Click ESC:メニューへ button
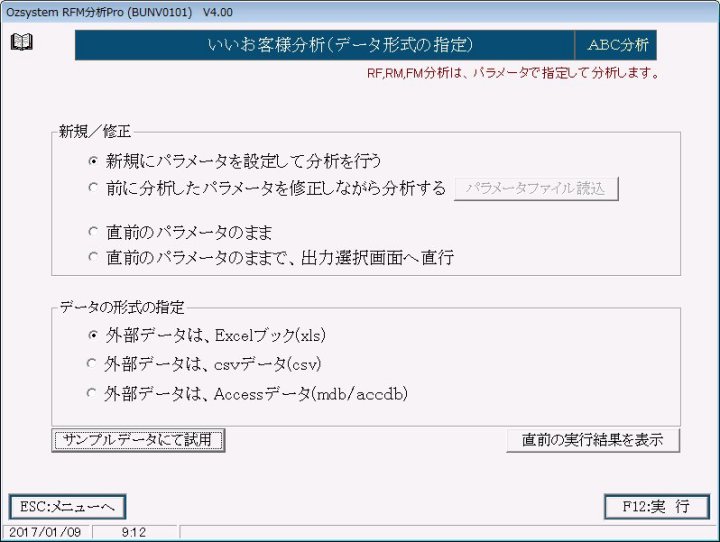The height and width of the screenshot is (542, 720). pyautogui.click(x=67, y=507)
